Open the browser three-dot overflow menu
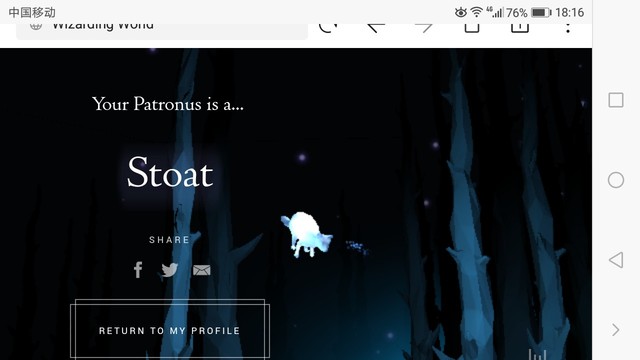Screen dimensions: 640x360 568,28
